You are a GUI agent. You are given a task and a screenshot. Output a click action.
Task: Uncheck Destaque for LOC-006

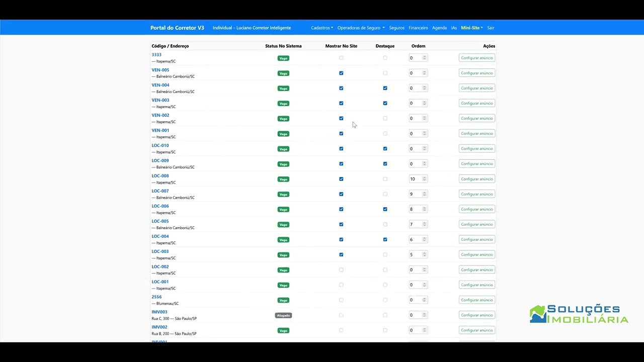coord(385,209)
